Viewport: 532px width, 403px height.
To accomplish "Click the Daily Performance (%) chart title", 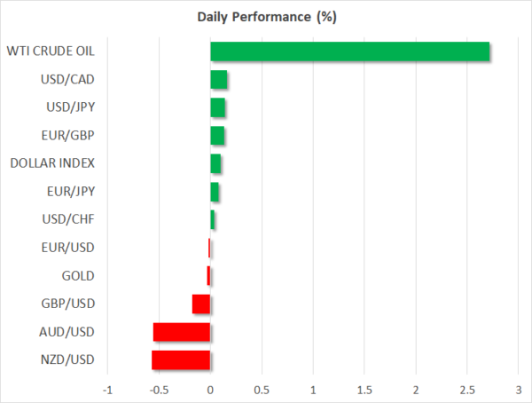I will [x=266, y=17].
